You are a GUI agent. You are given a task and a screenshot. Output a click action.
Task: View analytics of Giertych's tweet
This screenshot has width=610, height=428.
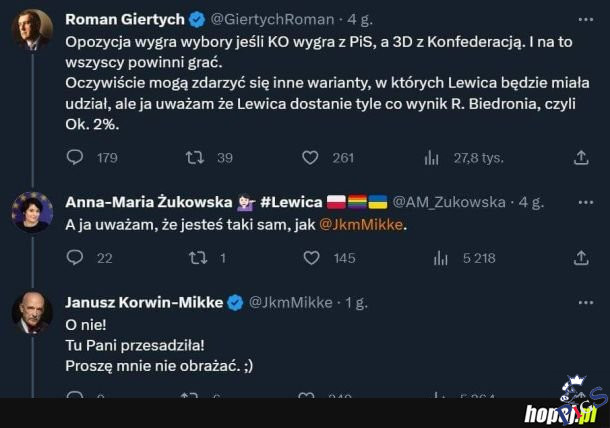(x=432, y=157)
